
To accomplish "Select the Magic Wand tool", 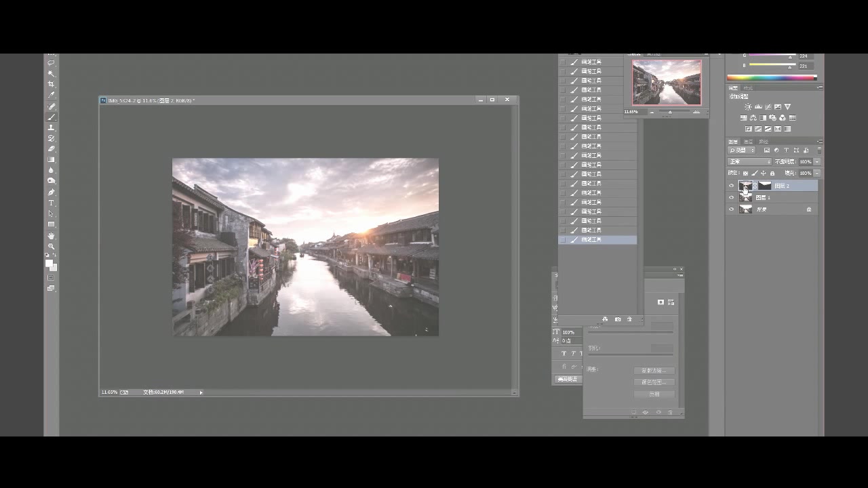I will tap(51, 74).
